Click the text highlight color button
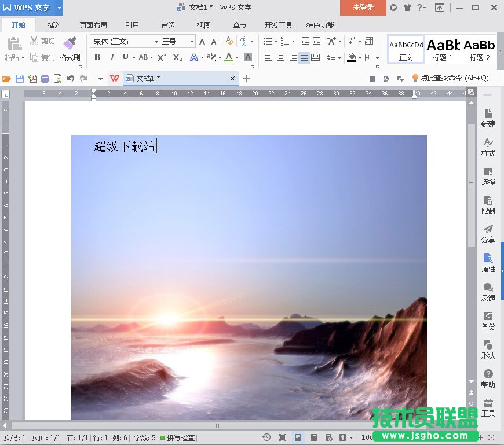504x445 pixels. click(x=211, y=57)
